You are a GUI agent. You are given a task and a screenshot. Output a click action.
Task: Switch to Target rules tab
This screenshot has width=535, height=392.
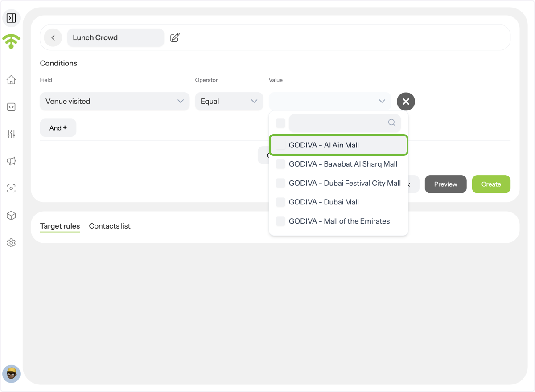(x=60, y=226)
